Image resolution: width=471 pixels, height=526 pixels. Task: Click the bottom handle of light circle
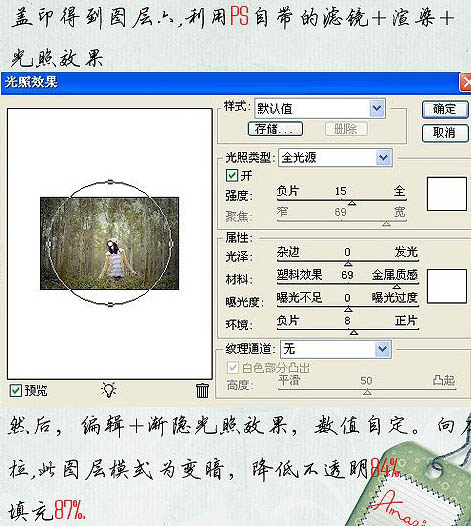tap(110, 305)
